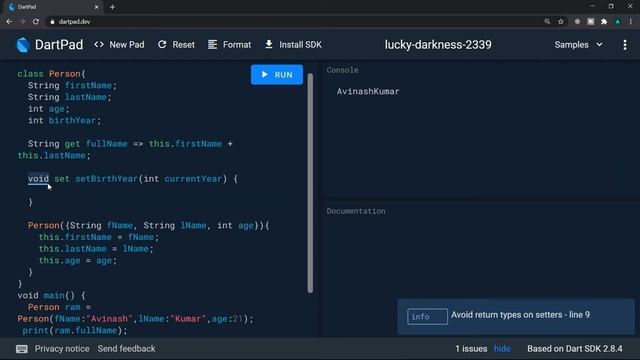Screen dimensions: 640x360
Task: Click the round gray extension icon right of the bookmark star
Action: click(577, 22)
